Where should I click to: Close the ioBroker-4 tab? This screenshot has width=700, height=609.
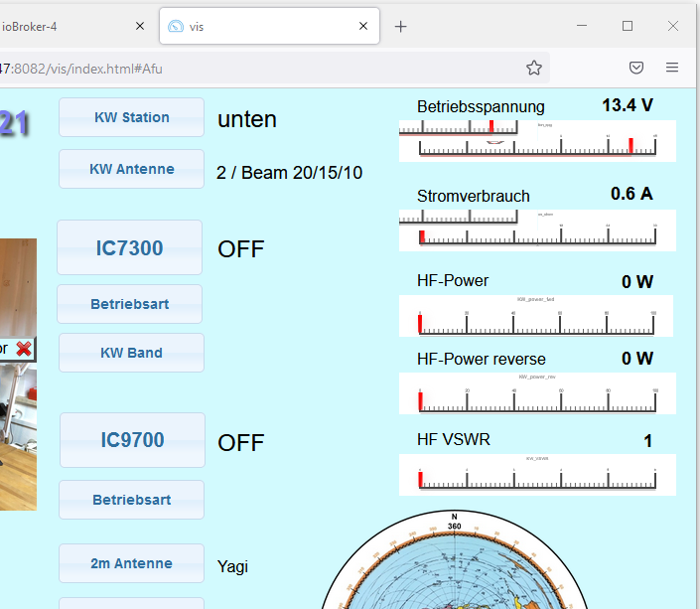pos(140,26)
